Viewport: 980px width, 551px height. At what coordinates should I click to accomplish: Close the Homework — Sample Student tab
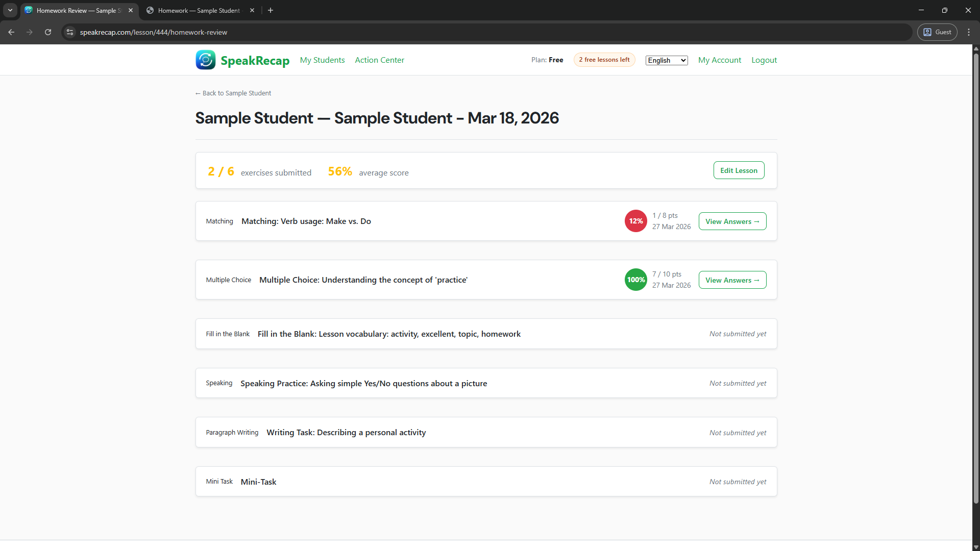(252, 10)
